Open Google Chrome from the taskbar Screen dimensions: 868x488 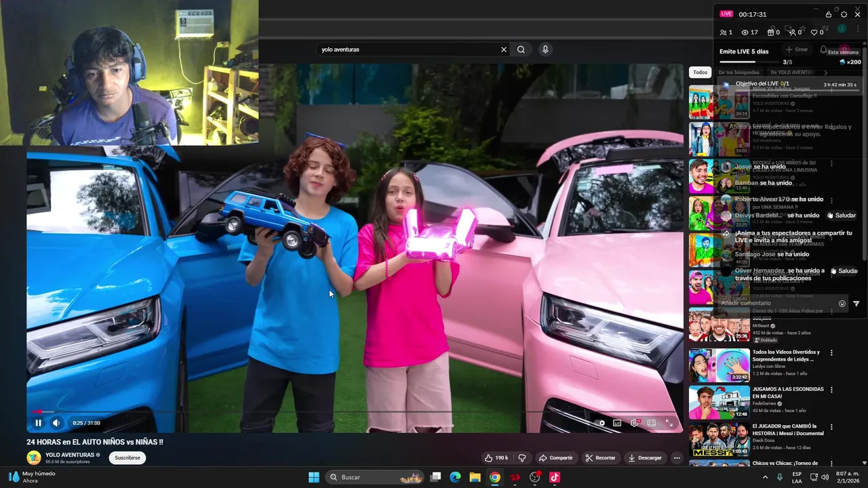[x=495, y=477]
